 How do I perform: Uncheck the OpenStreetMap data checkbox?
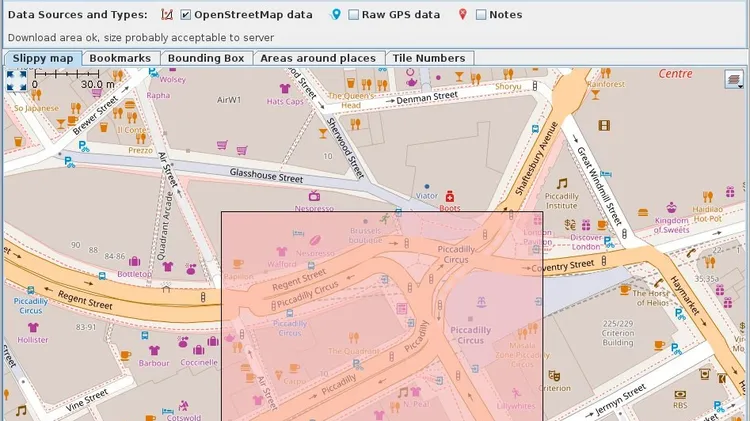click(186, 15)
